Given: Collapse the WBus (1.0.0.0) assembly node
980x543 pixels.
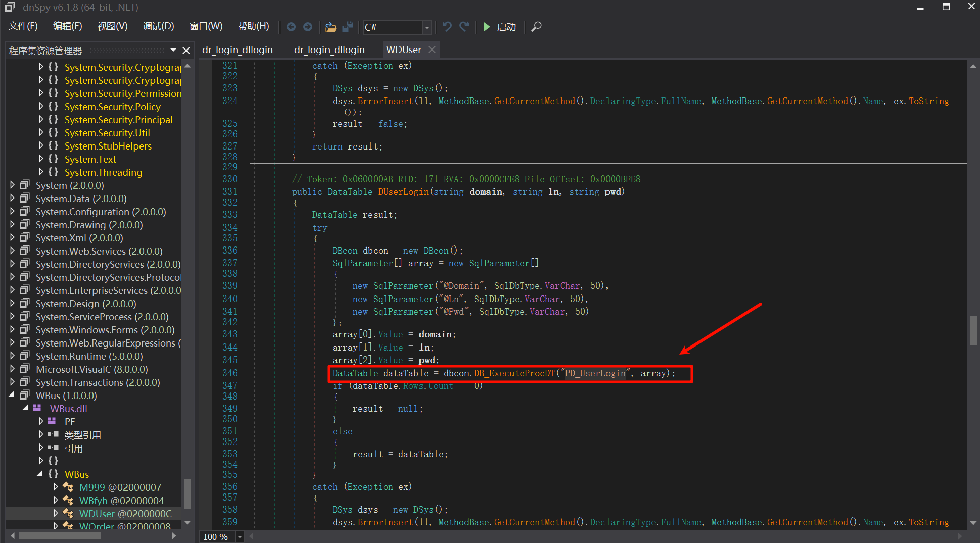Looking at the screenshot, I should (x=12, y=396).
